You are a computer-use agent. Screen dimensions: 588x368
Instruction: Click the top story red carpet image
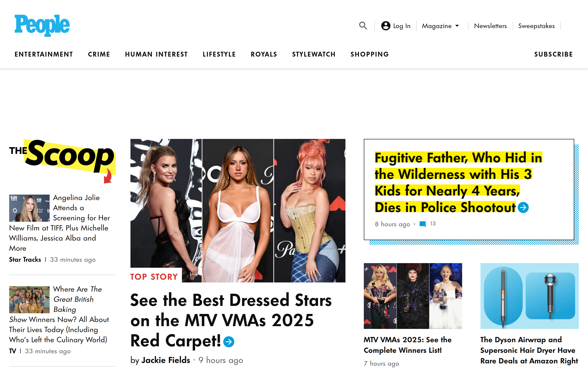pyautogui.click(x=238, y=210)
